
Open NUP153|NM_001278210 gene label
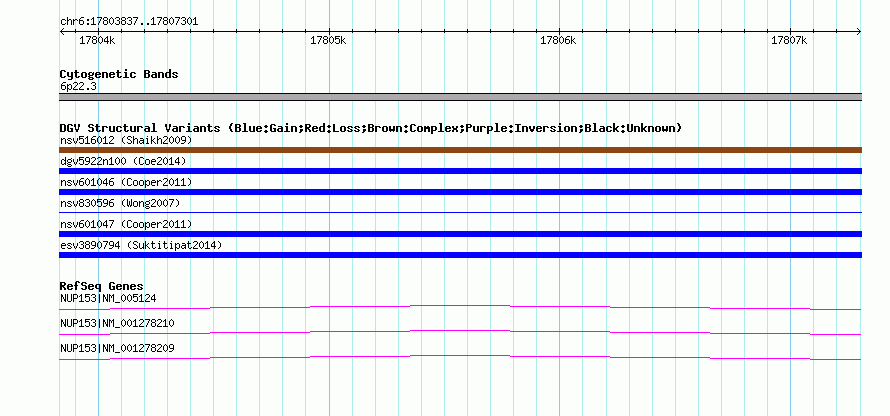(117, 323)
